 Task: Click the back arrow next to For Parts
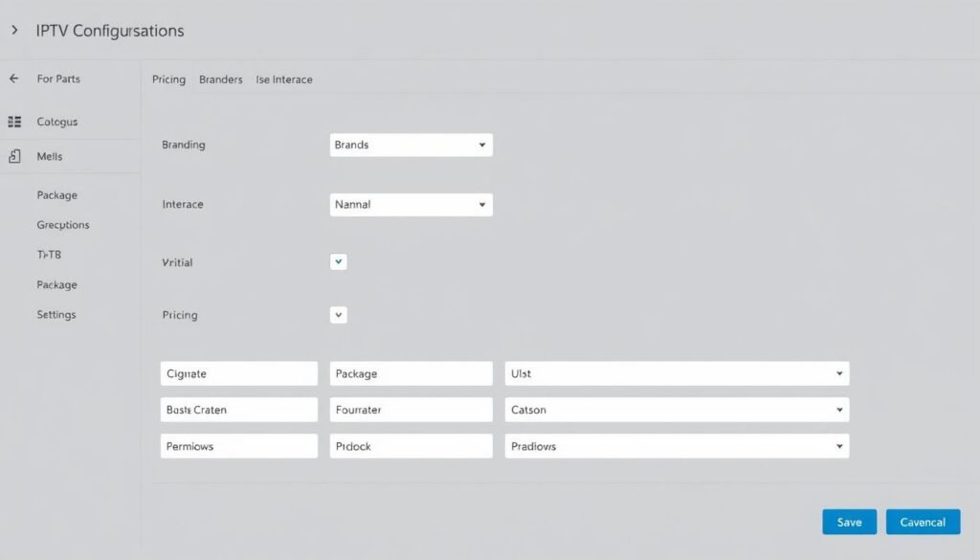(14, 78)
